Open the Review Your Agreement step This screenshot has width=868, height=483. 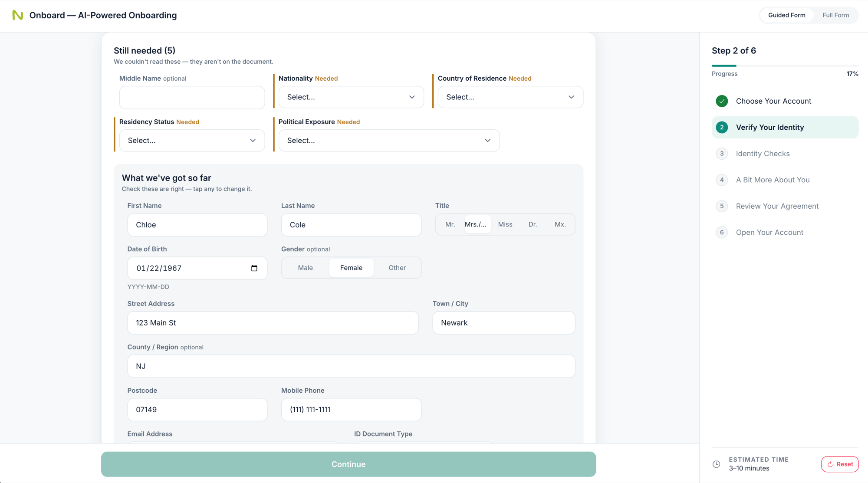(785, 206)
